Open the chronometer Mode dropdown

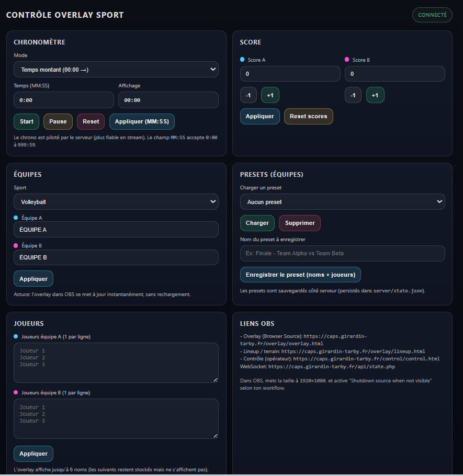[116, 70]
